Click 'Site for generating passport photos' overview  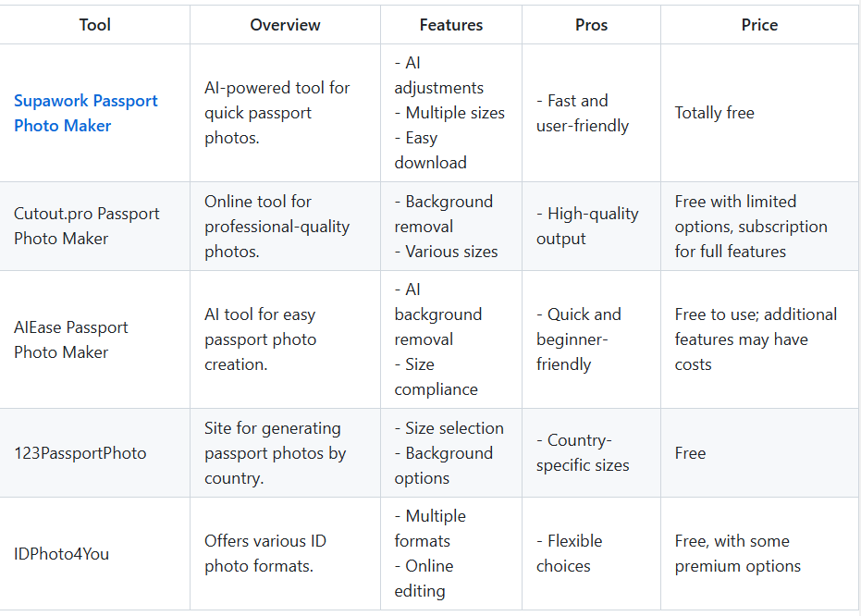pos(276,453)
